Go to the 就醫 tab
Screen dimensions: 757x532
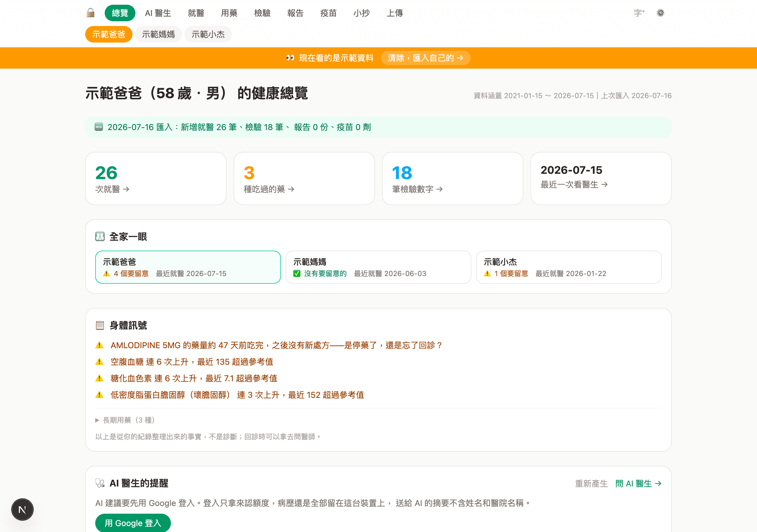click(x=196, y=13)
